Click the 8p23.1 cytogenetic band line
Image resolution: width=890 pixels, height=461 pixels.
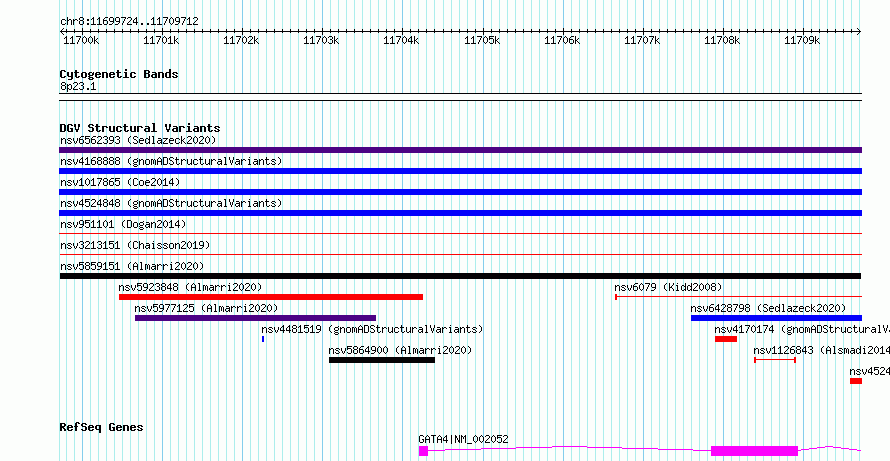pyautogui.click(x=460, y=97)
